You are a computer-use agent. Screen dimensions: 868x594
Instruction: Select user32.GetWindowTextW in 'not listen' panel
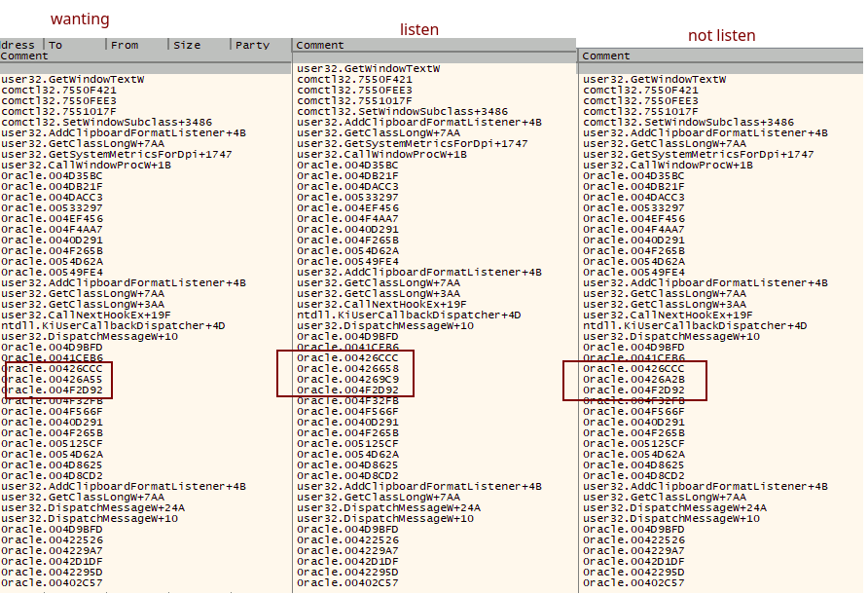(x=655, y=79)
